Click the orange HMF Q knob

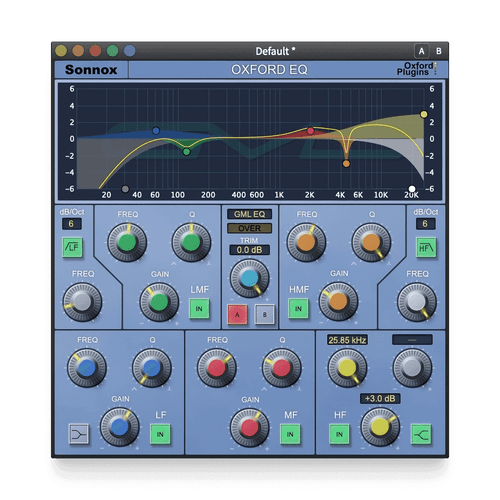click(371, 242)
